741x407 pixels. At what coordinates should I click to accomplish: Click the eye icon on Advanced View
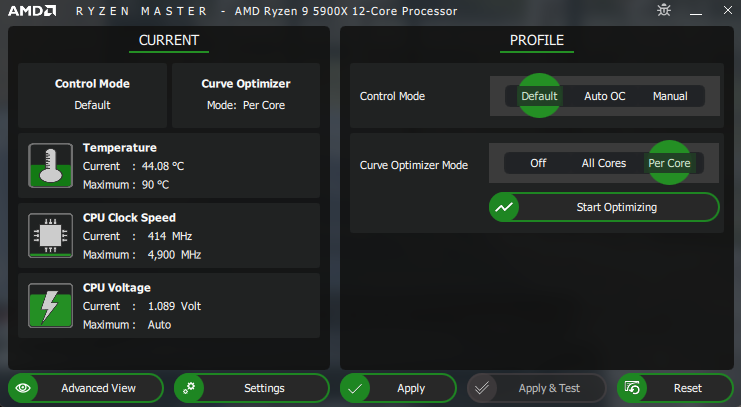(x=24, y=388)
